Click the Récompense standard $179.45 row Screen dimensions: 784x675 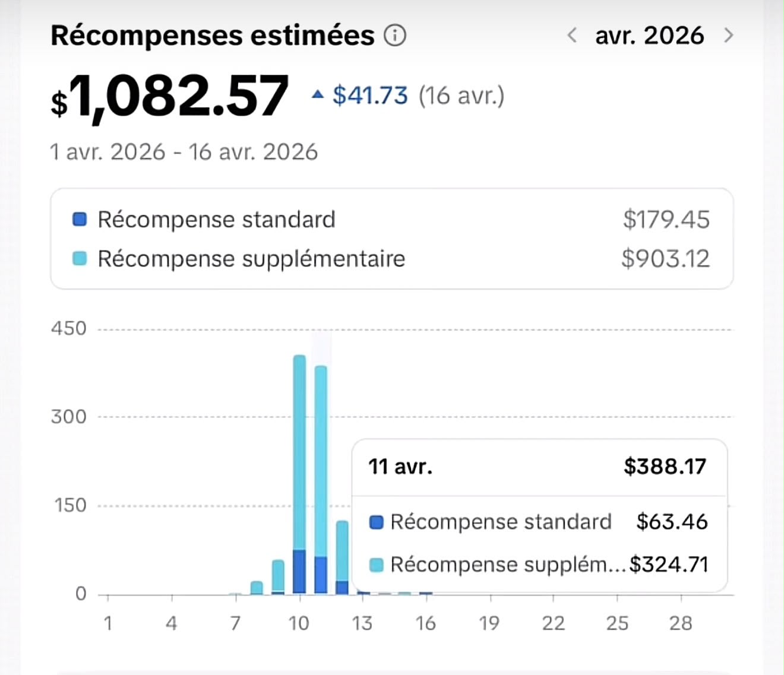click(391, 219)
